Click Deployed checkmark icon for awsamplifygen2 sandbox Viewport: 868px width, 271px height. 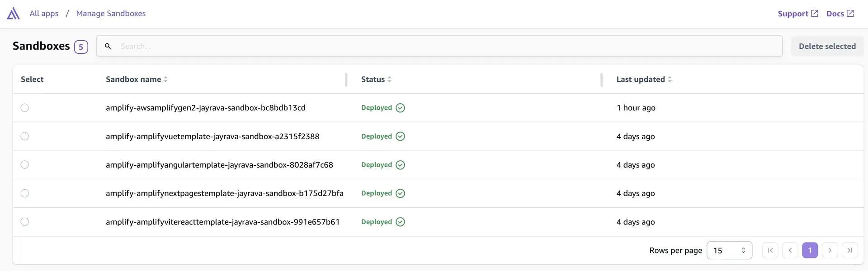pos(400,108)
